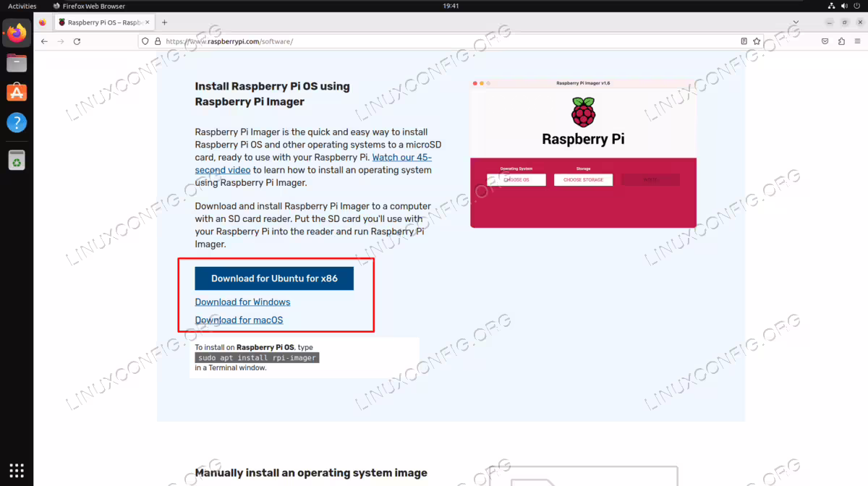The height and width of the screenshot is (486, 868).
Task: Open the clock showing 19:41
Action: pyautogui.click(x=451, y=6)
